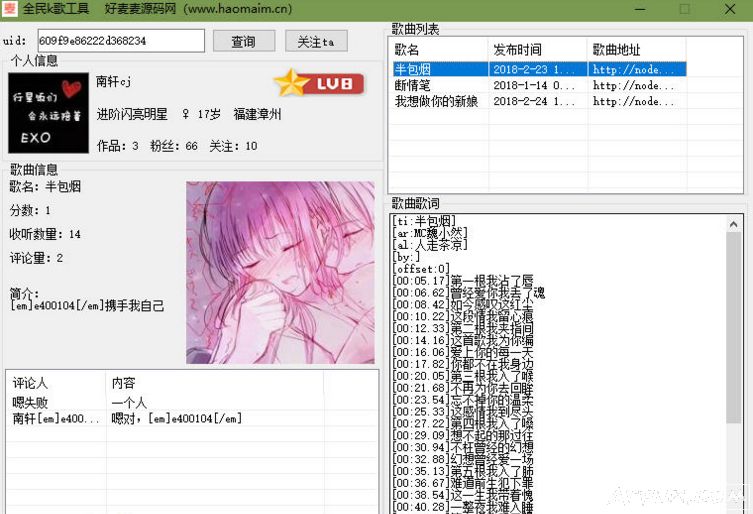Click the 2018-2-24 publish date cell
Screen dimensions: 753x514
click(x=534, y=101)
